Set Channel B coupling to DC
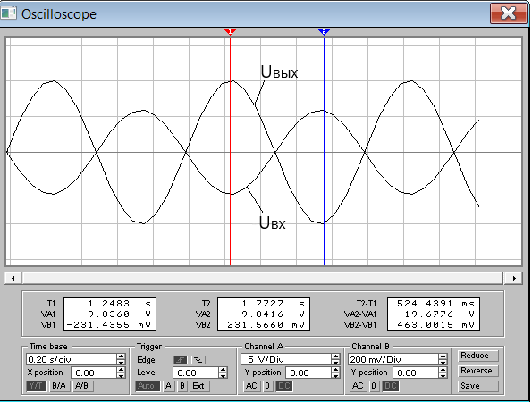Screen dimensions: 532x402 pyautogui.click(x=391, y=386)
